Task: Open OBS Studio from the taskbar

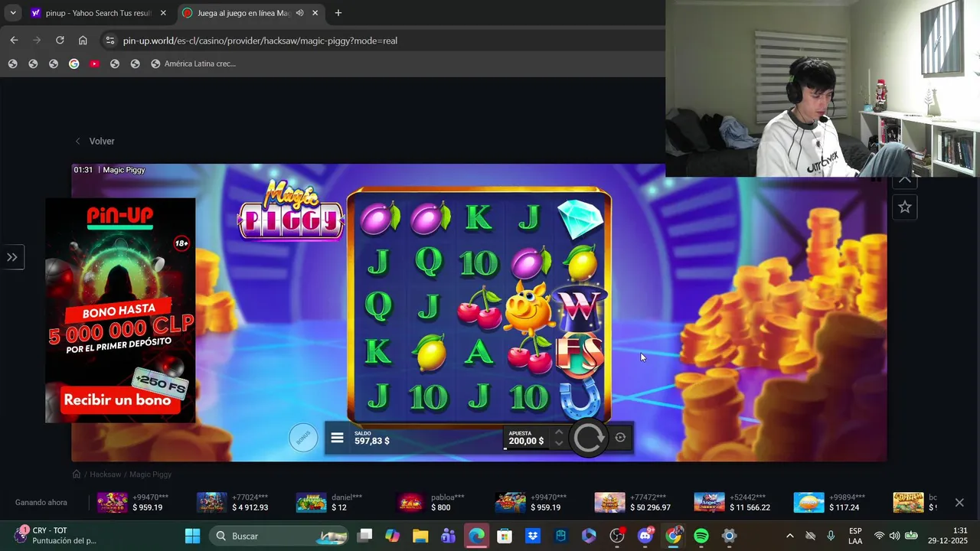Action: click(x=617, y=536)
